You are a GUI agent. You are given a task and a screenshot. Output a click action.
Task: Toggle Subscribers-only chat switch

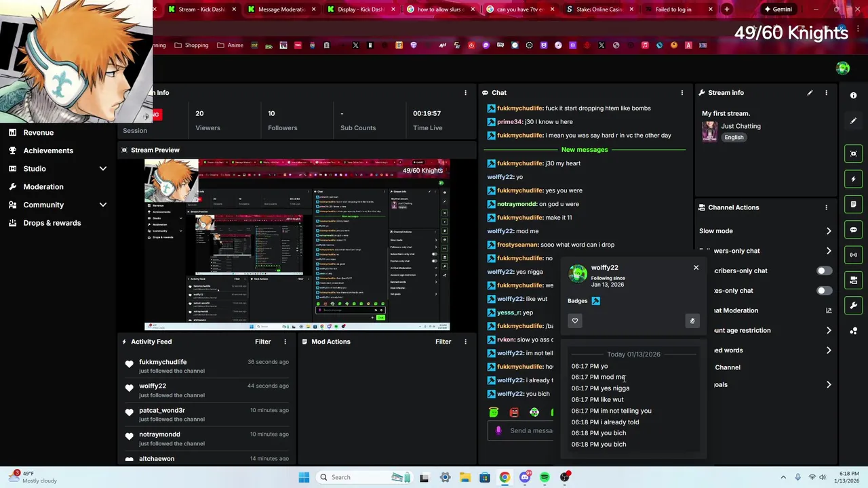pyautogui.click(x=824, y=270)
